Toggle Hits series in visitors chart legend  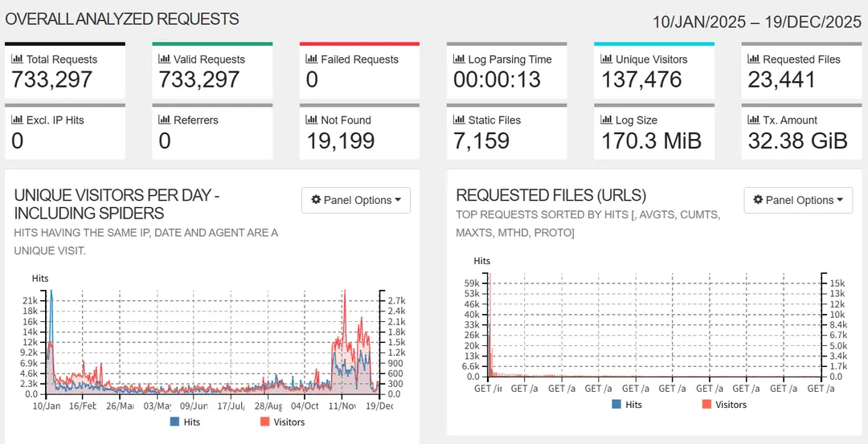185,422
